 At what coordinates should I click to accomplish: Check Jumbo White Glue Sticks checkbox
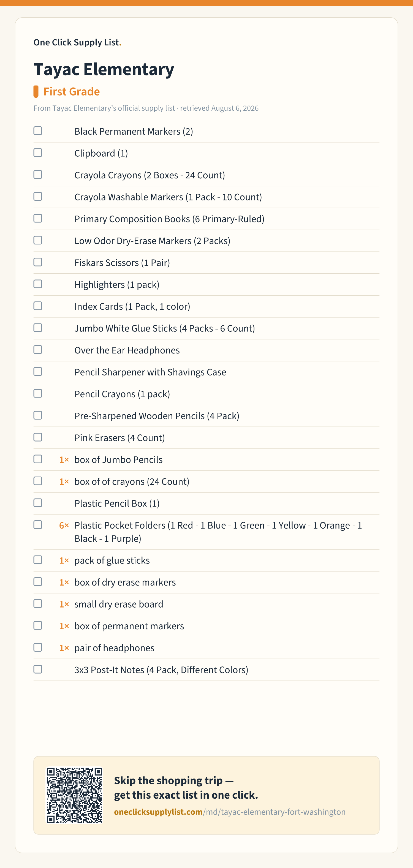tap(38, 328)
